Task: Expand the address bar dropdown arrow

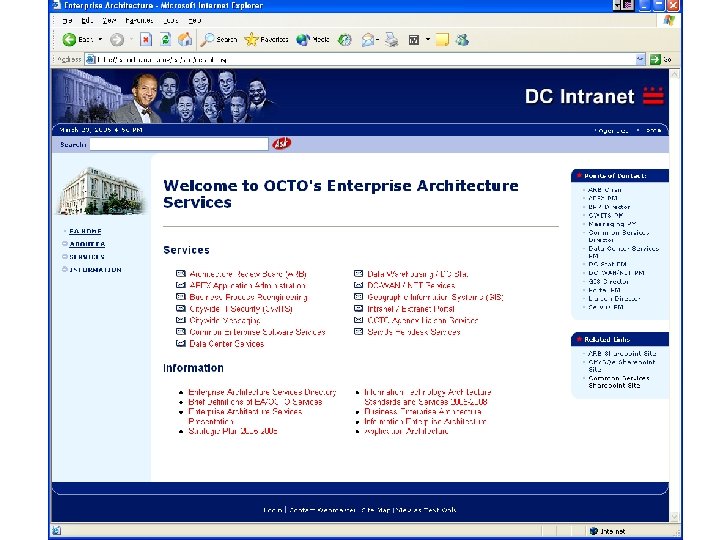Action: click(x=640, y=59)
